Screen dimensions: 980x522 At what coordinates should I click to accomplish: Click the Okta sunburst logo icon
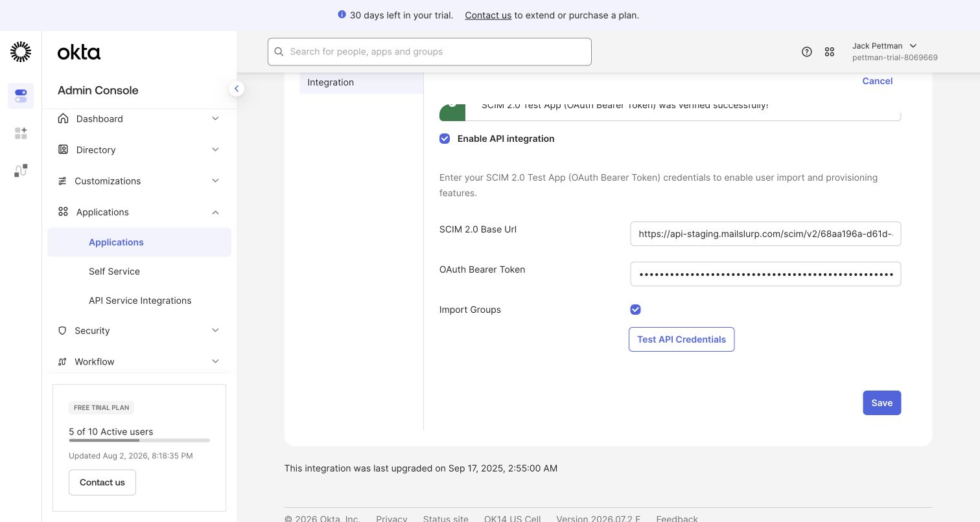(21, 52)
